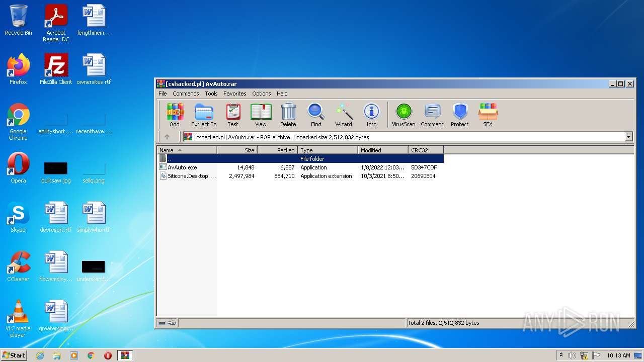Sort files by Modified column
This screenshot has width=644, height=362.
[x=383, y=150]
